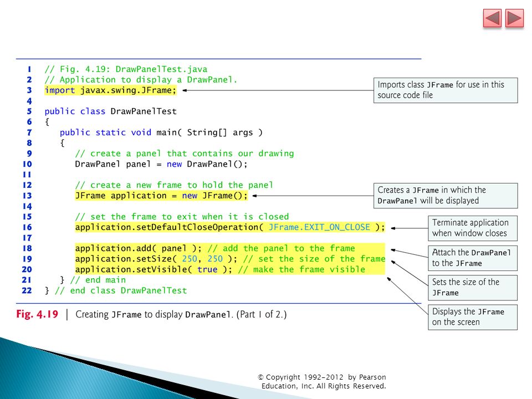Click the Pearson Education copyright notice
This screenshot has height=399, width=532.
click(322, 381)
